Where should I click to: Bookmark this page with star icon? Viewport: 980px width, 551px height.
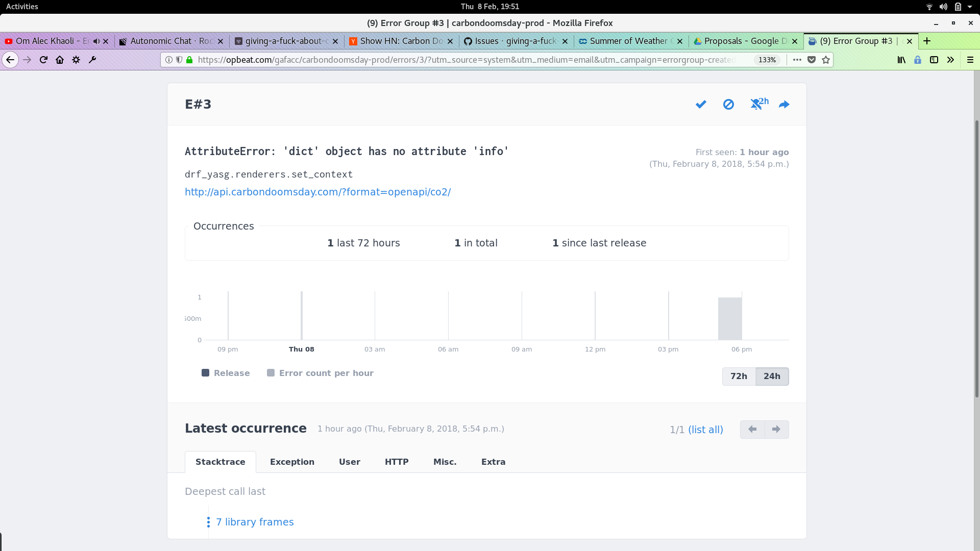[x=826, y=60]
